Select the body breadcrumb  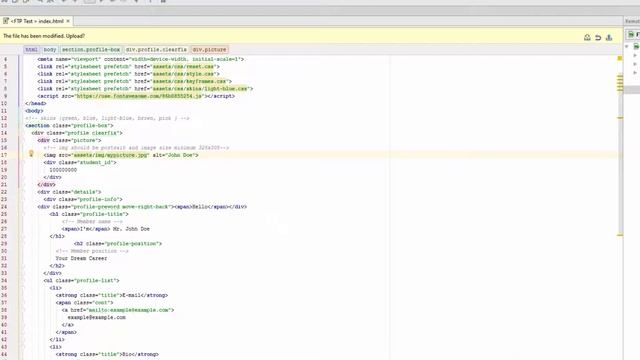point(50,49)
